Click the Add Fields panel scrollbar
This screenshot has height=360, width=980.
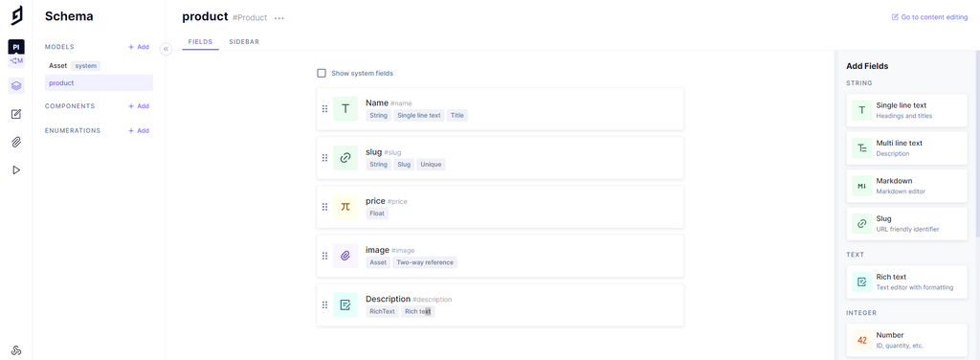click(977, 144)
